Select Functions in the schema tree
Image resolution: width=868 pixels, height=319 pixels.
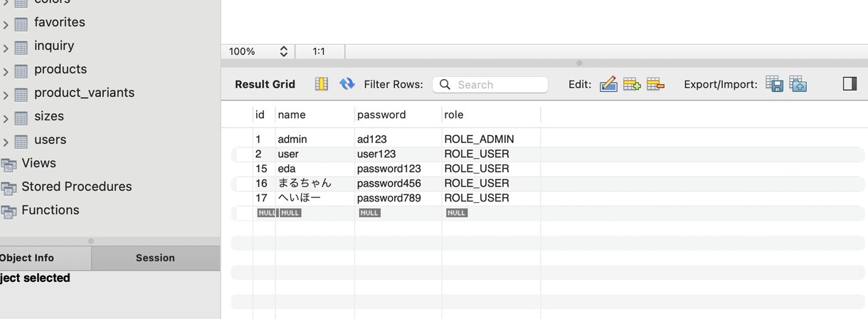pos(50,210)
